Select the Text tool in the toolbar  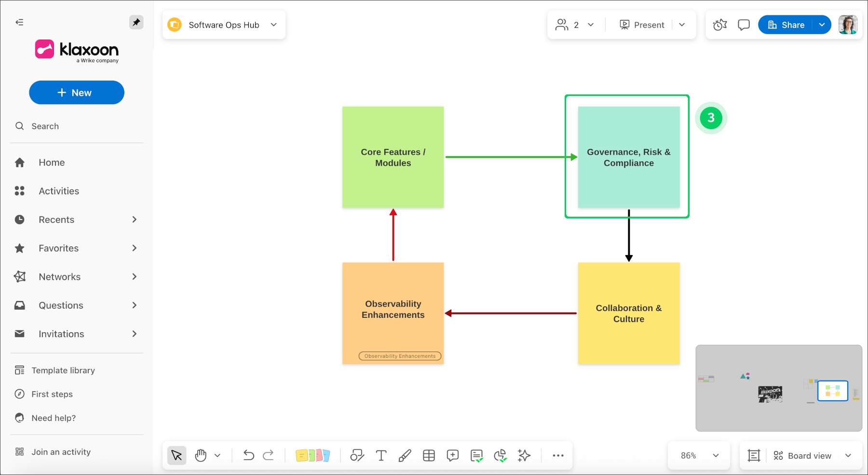[x=381, y=456]
